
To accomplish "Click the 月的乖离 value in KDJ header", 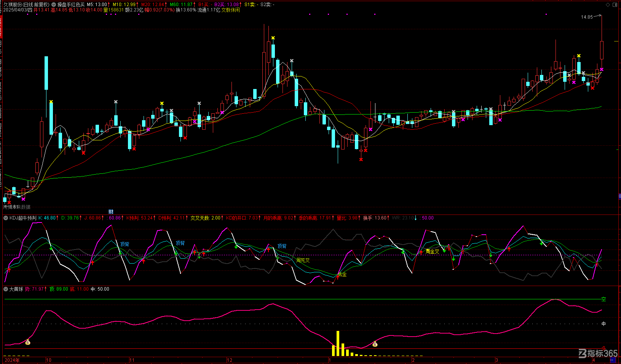I will (279, 218).
